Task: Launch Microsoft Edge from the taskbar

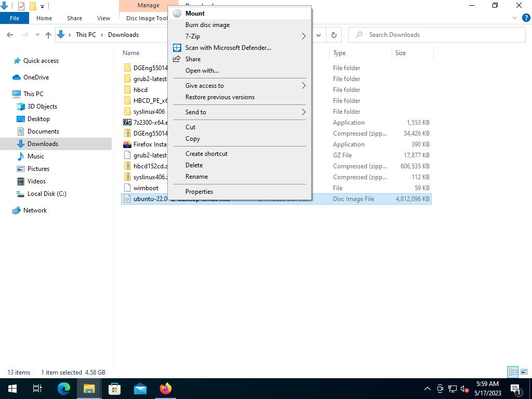Action: pyautogui.click(x=64, y=389)
